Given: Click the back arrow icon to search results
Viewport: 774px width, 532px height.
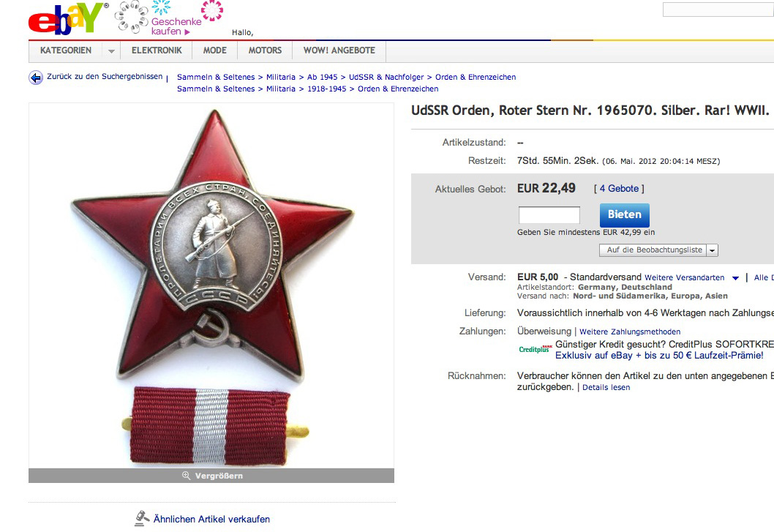Looking at the screenshot, I should tap(36, 78).
